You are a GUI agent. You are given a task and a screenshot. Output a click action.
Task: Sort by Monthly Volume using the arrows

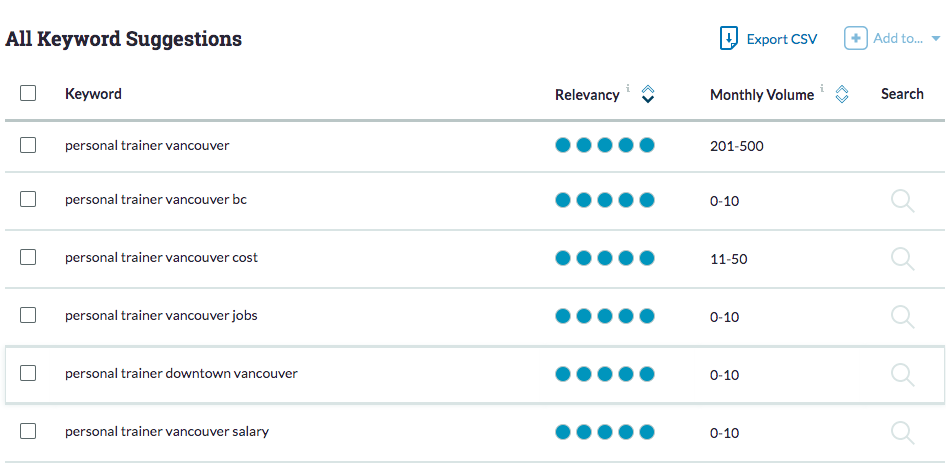(842, 94)
